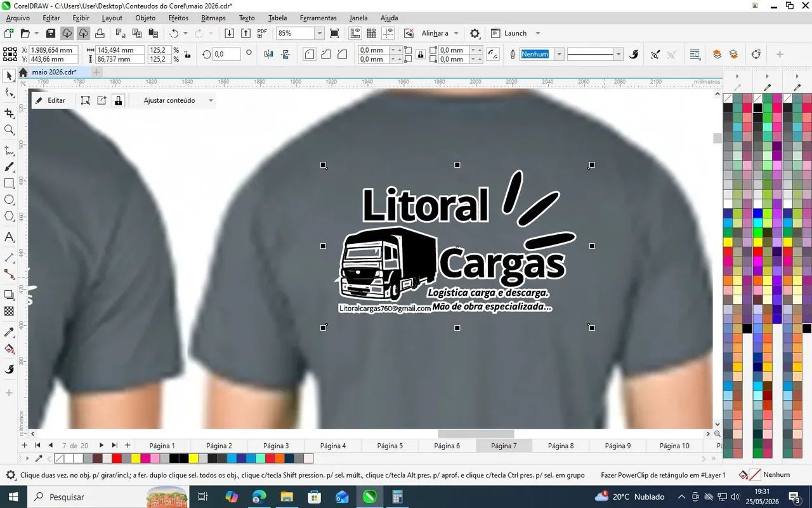This screenshot has height=508, width=812.
Task: Toggle lock contents in PowerClip toolbar
Action: pos(118,100)
